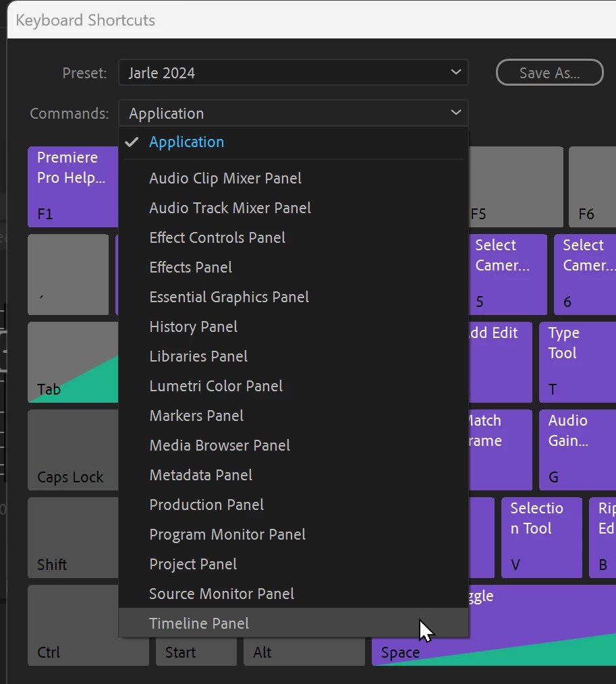The height and width of the screenshot is (684, 616).
Task: Click the 6 key labeled Select Camera
Action: (585, 275)
